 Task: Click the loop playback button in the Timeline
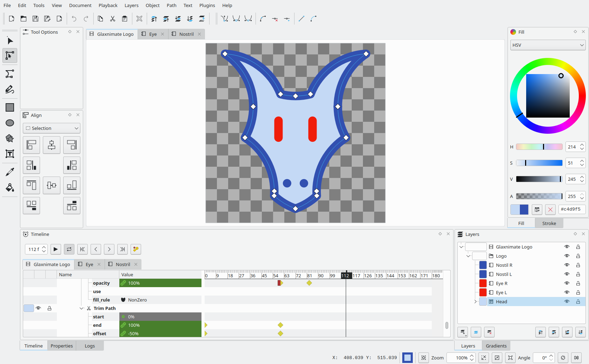(x=69, y=249)
